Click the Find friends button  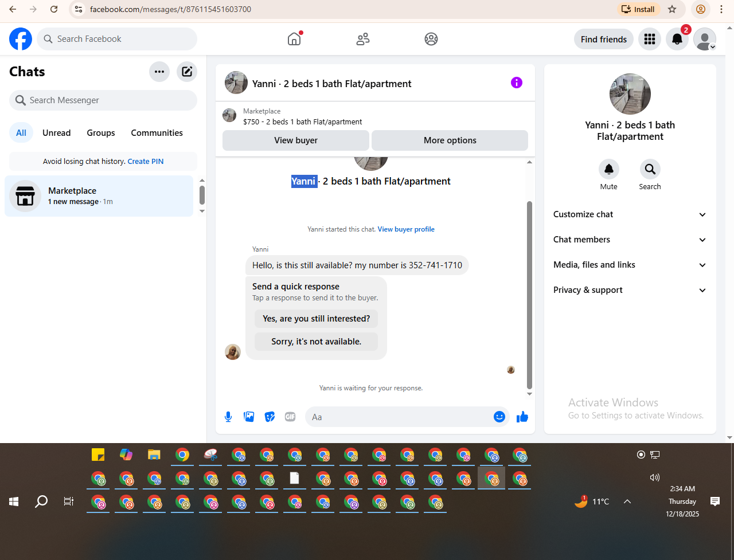[604, 39]
